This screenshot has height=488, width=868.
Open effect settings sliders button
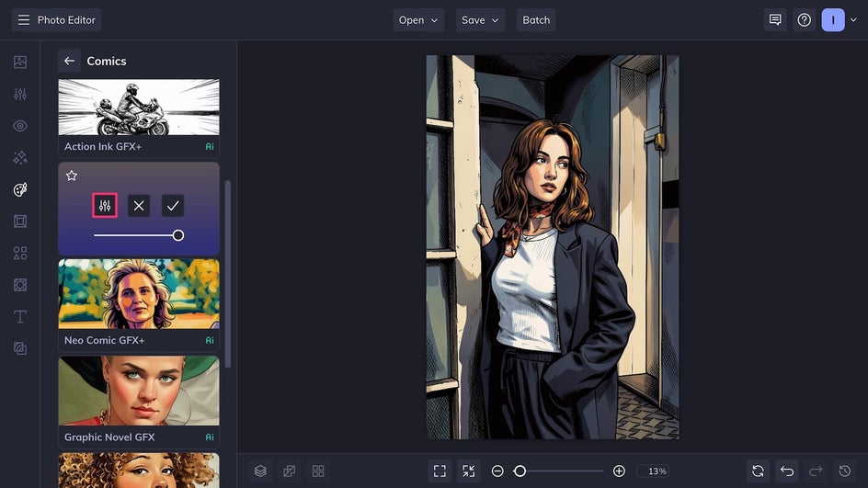[x=105, y=206]
